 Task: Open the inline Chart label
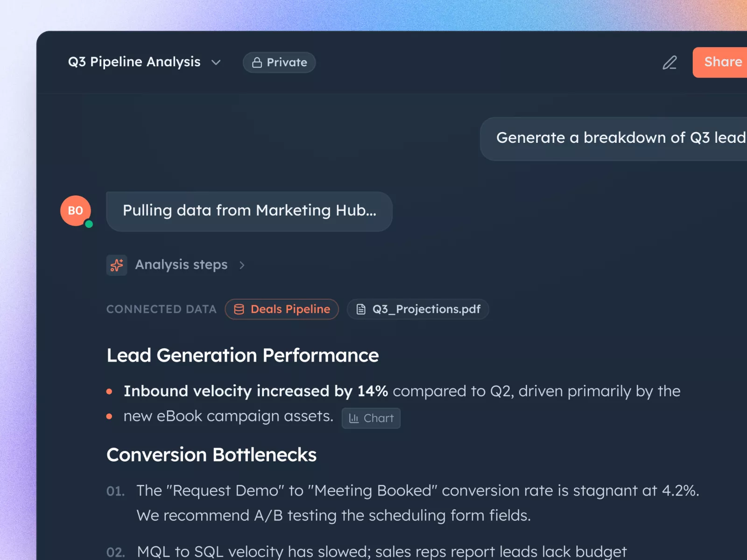pyautogui.click(x=379, y=419)
